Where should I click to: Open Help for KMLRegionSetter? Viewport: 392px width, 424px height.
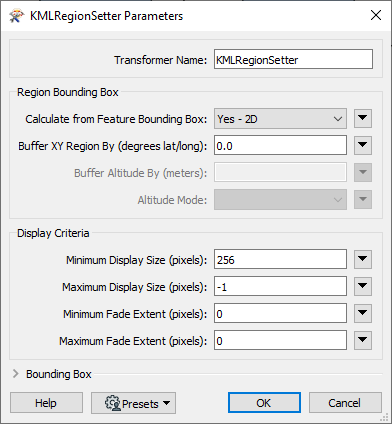coord(46,403)
